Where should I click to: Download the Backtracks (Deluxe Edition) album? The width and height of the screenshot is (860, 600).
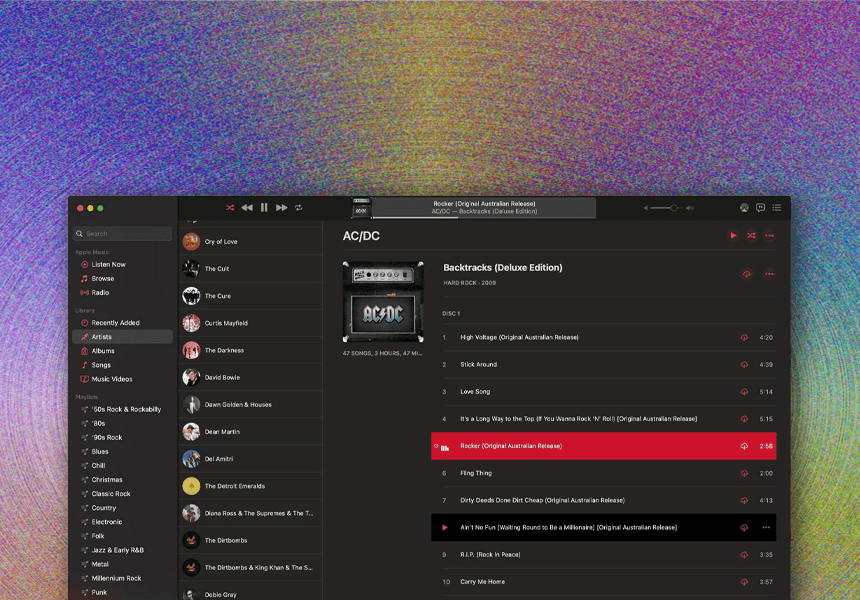(x=746, y=274)
